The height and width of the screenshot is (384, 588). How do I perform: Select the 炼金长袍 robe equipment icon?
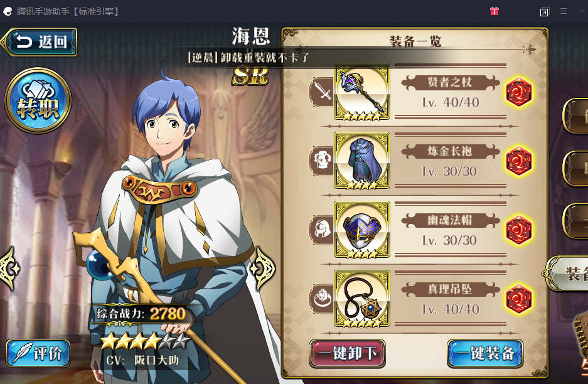pos(362,161)
